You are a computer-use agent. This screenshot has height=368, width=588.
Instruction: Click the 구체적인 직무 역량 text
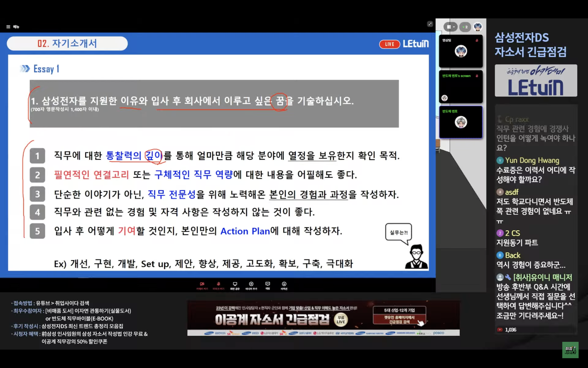[194, 175]
